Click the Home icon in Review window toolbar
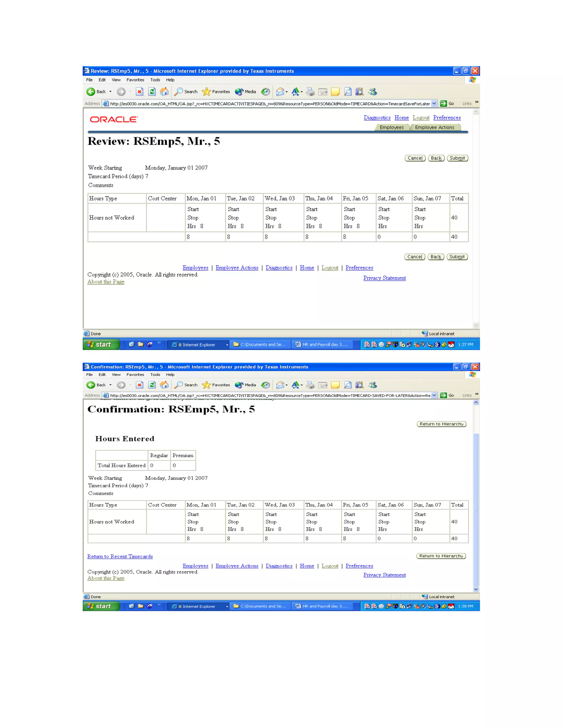Image resolution: width=563 pixels, height=728 pixels. click(x=164, y=92)
